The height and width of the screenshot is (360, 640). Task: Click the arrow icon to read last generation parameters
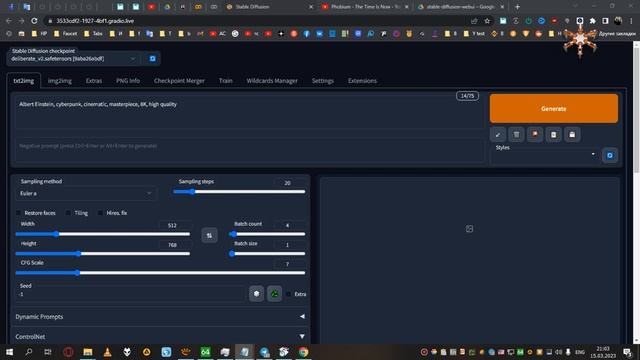pos(498,134)
